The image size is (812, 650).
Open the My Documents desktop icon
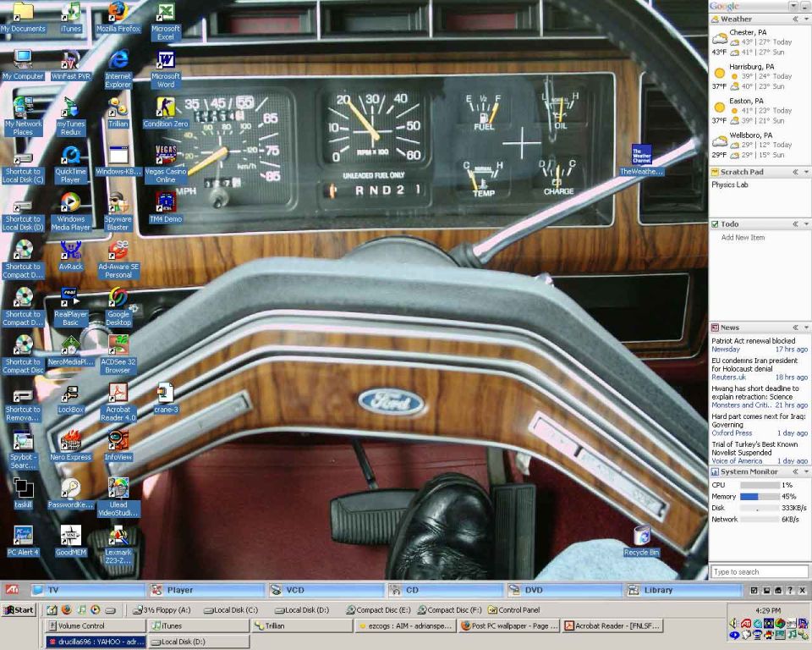click(x=23, y=18)
